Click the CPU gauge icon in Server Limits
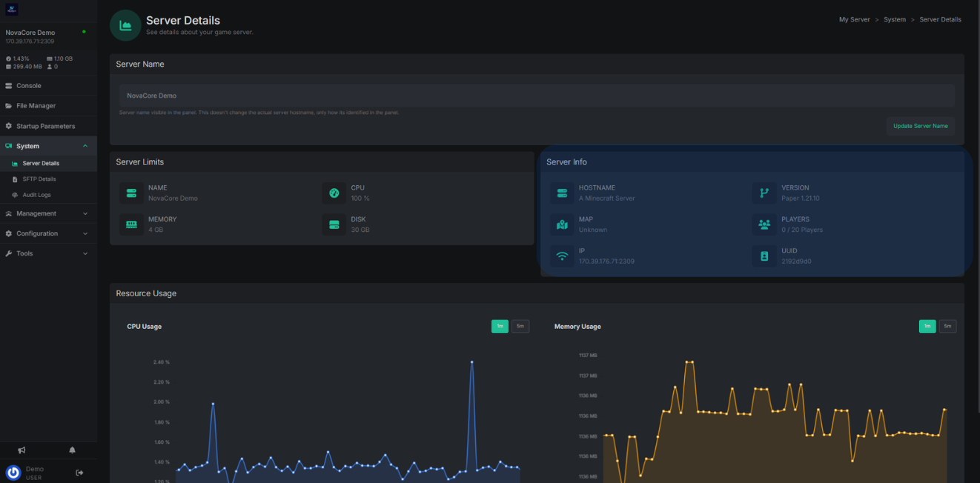 coord(334,193)
